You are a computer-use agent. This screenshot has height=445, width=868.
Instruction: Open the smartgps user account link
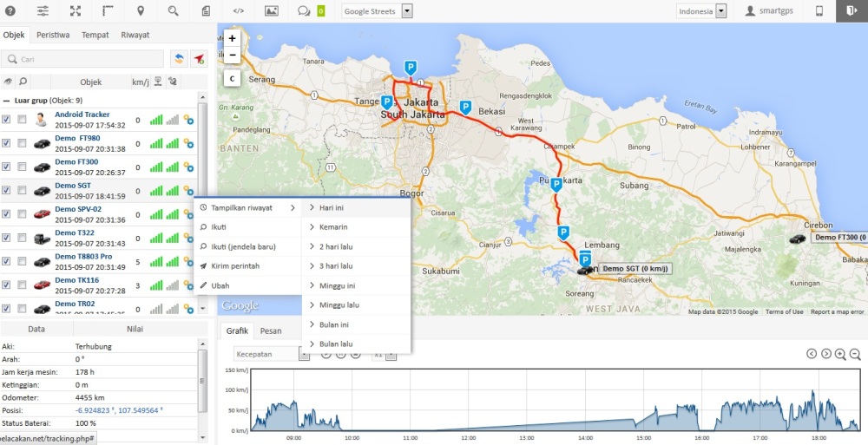pos(769,11)
